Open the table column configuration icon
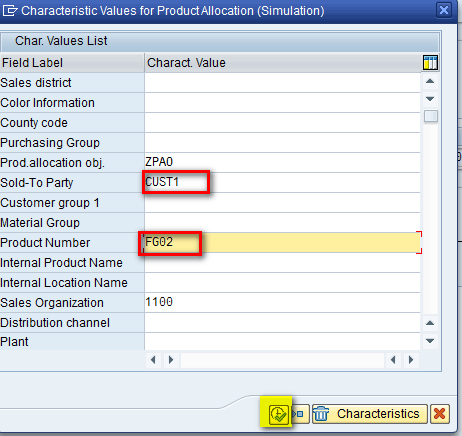The image size is (462, 436). pyautogui.click(x=430, y=63)
